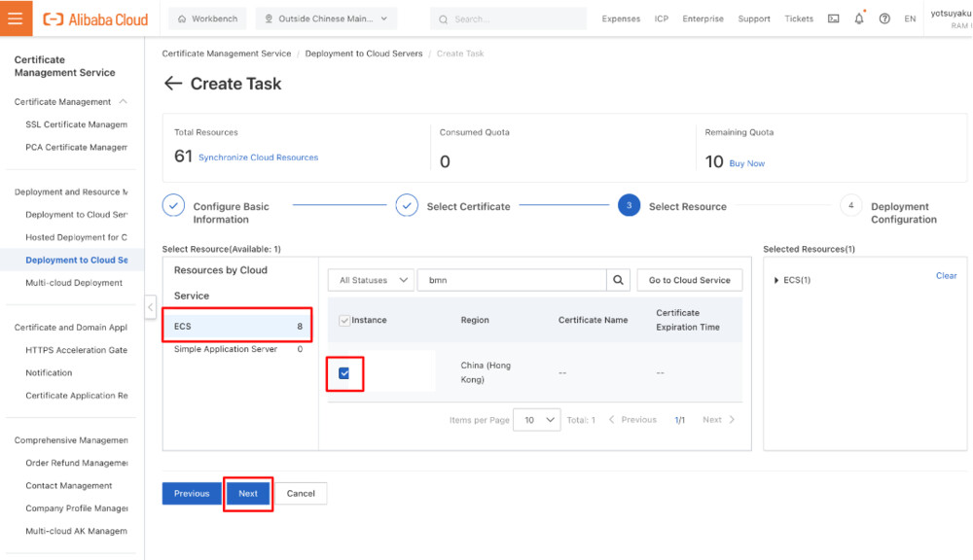Image resolution: width=973 pixels, height=560 pixels.
Task: Click the Synchronize Cloud Resources link
Action: 258,157
